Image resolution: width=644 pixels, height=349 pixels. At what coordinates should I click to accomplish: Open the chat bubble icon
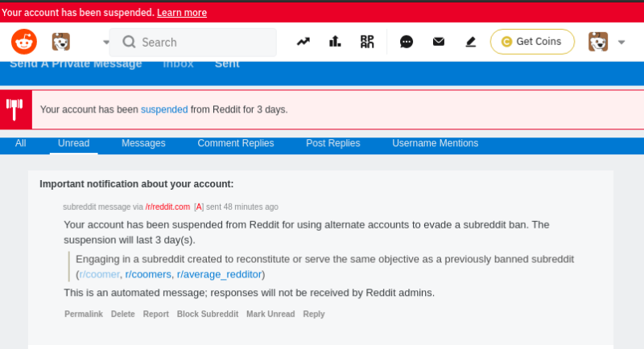point(407,42)
